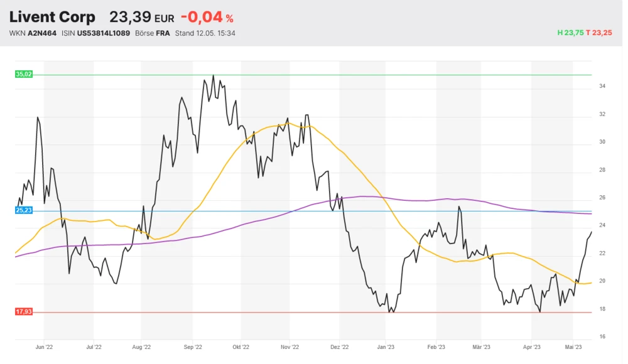Click the Stand 12.05. 15:34 timestamp
The width and height of the screenshot is (628, 364).
[205, 33]
